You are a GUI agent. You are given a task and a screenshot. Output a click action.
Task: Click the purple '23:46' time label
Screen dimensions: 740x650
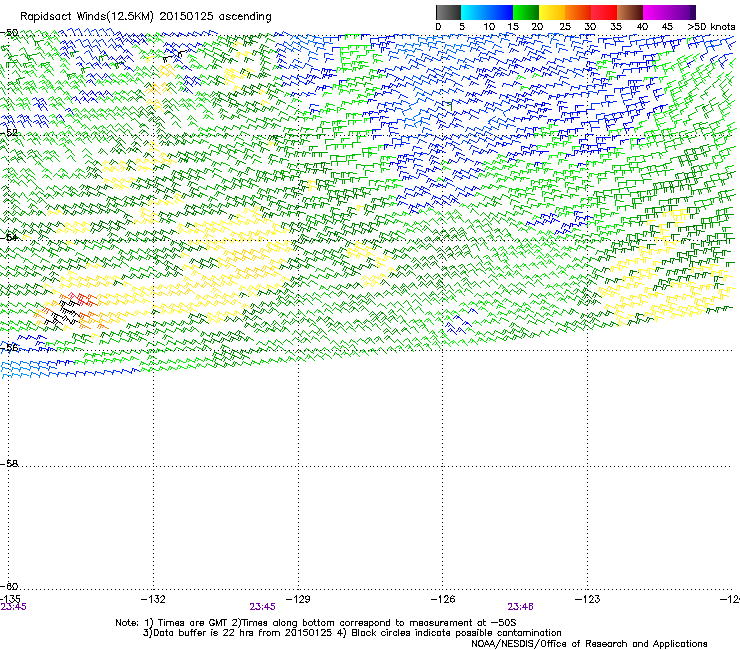point(520,607)
